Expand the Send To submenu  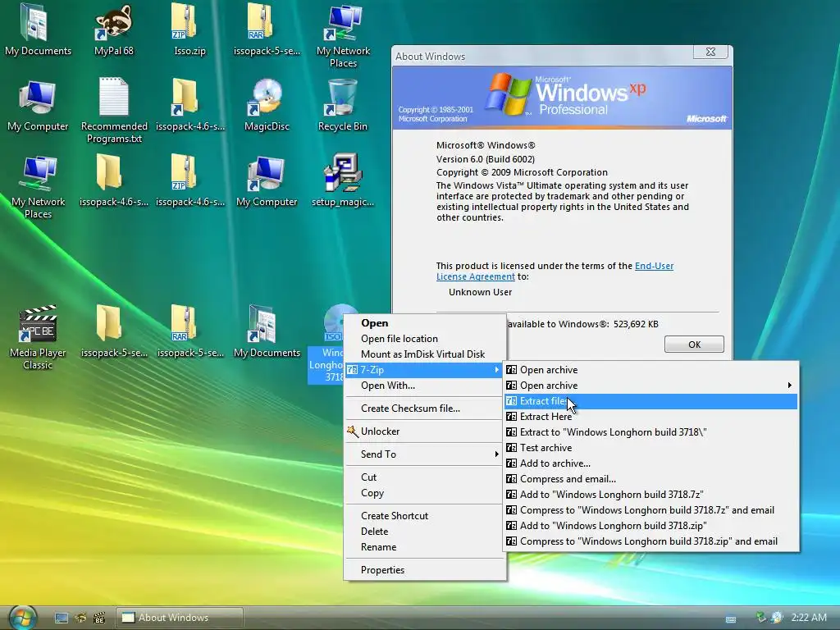click(424, 454)
